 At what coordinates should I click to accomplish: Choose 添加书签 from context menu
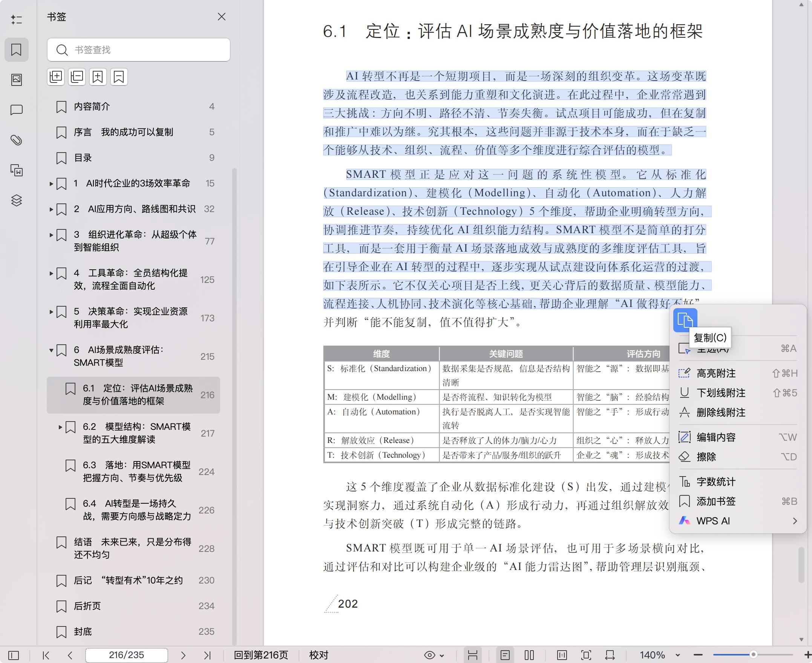[x=737, y=501]
